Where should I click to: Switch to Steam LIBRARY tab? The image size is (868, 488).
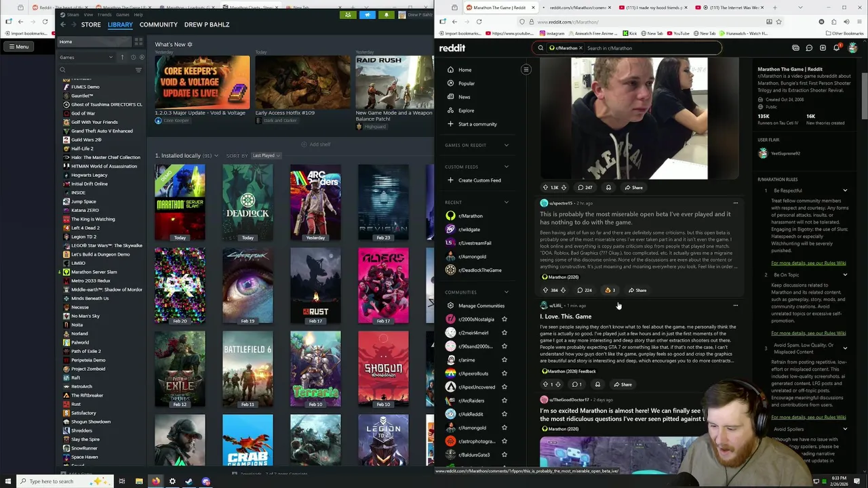pos(120,24)
